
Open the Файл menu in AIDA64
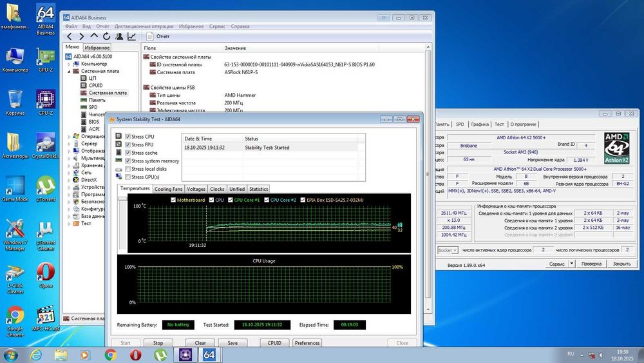tap(71, 26)
